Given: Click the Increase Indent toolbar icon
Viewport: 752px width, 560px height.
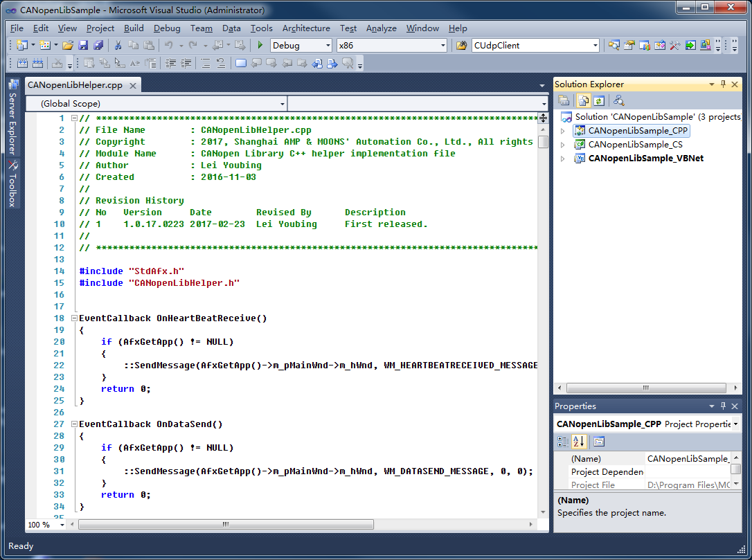Looking at the screenshot, I should 186,63.
